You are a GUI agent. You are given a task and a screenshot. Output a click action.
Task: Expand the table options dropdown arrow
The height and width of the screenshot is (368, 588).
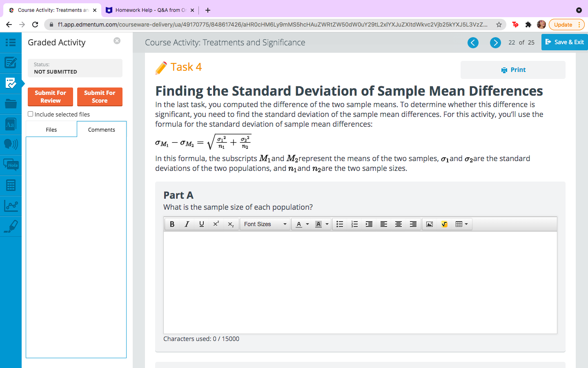(x=467, y=224)
